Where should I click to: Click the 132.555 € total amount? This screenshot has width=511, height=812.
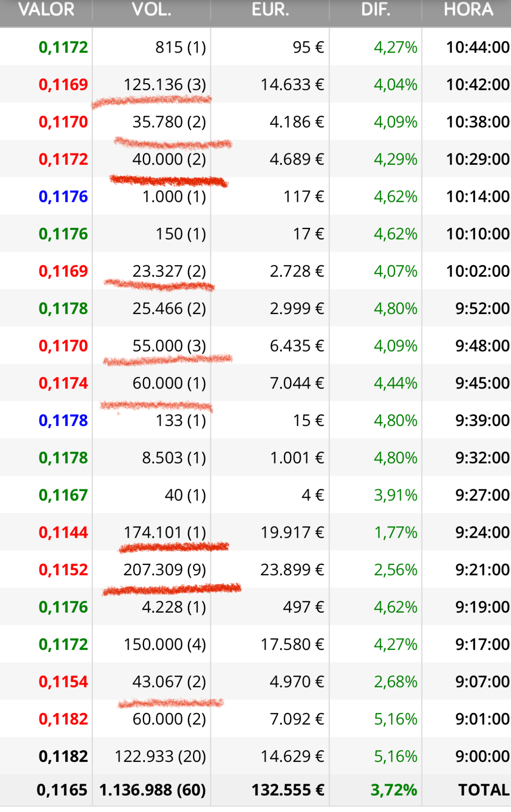[288, 791]
